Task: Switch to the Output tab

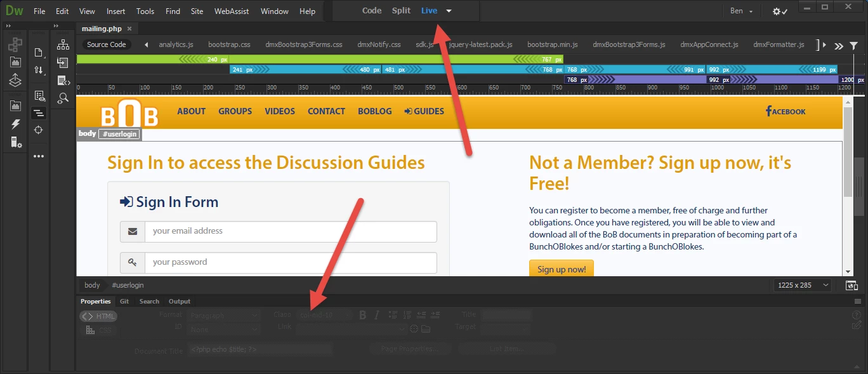Action: click(x=180, y=302)
